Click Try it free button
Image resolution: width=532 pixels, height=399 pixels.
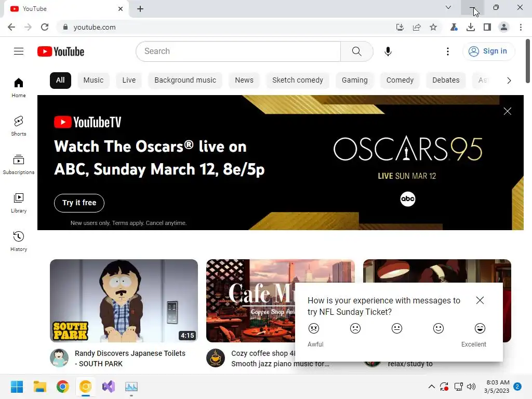click(79, 203)
